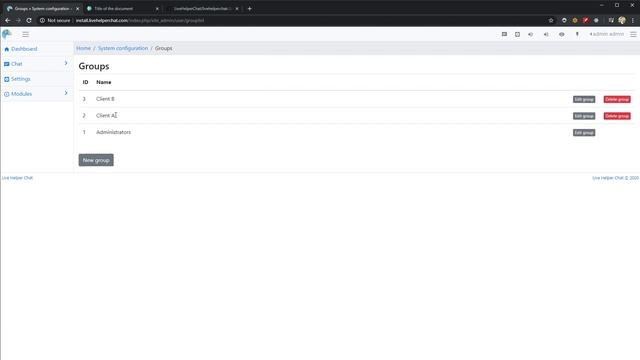Close the Title of the document tab

click(157, 9)
